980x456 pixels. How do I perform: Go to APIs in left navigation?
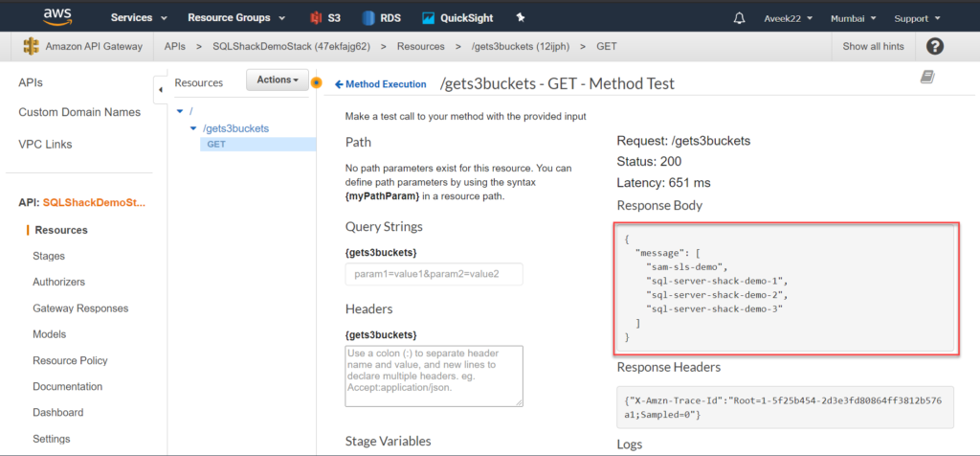(31, 82)
